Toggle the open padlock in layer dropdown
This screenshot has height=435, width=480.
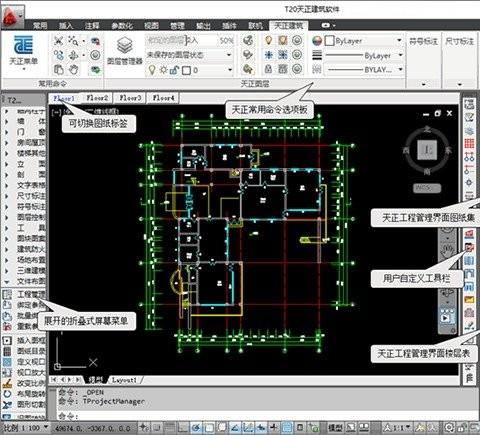coord(174,70)
